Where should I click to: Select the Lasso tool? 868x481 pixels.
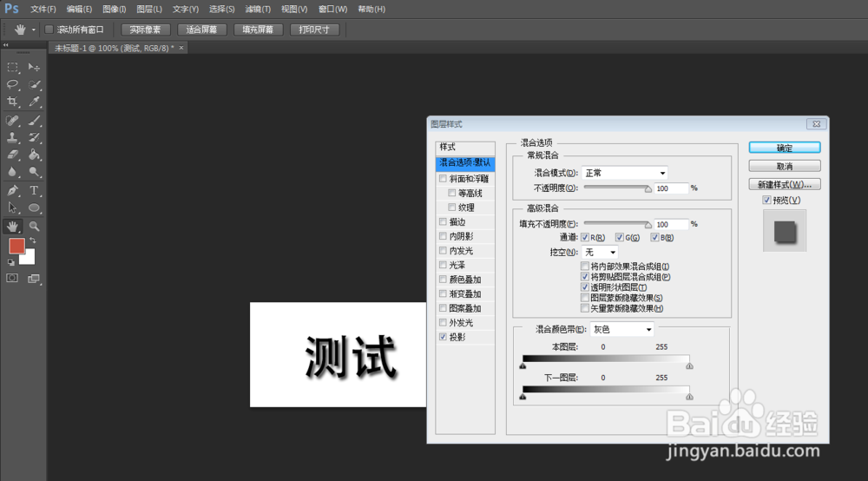click(12, 85)
